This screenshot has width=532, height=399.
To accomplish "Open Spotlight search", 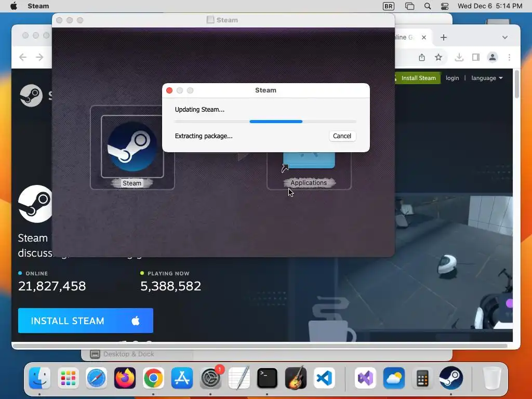I will pyautogui.click(x=428, y=6).
